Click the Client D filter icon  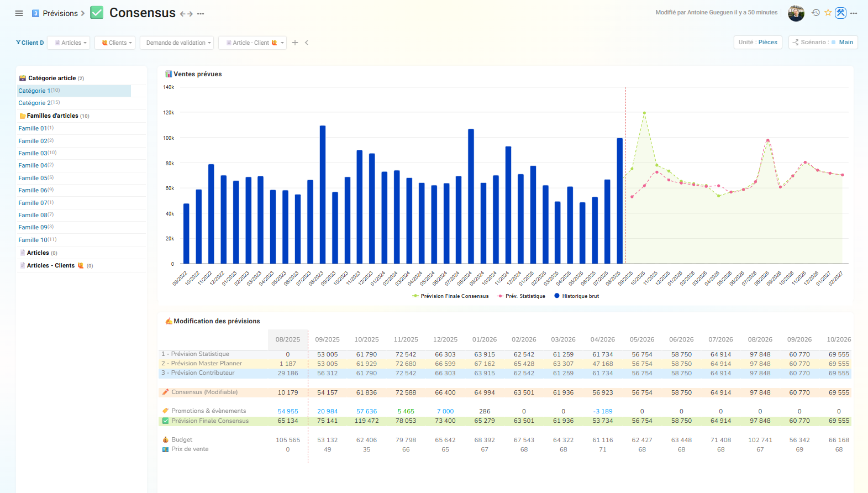pyautogui.click(x=18, y=43)
